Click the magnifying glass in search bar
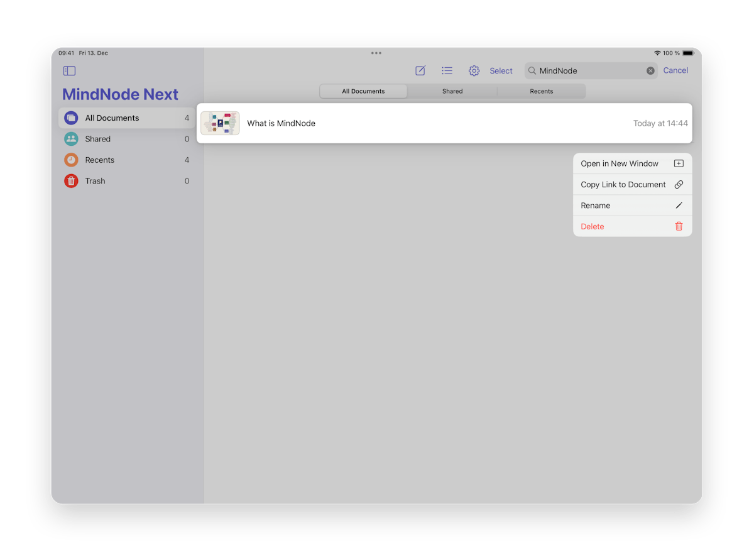The image size is (754, 560). (533, 70)
